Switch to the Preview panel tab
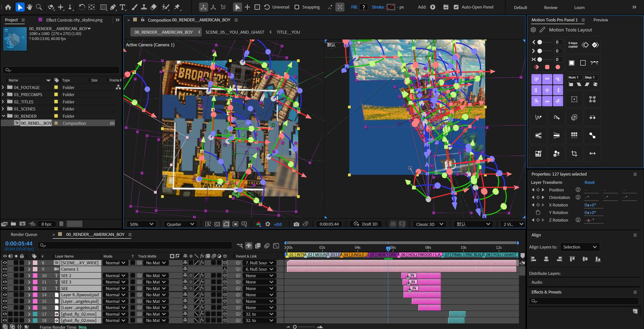 (x=601, y=20)
